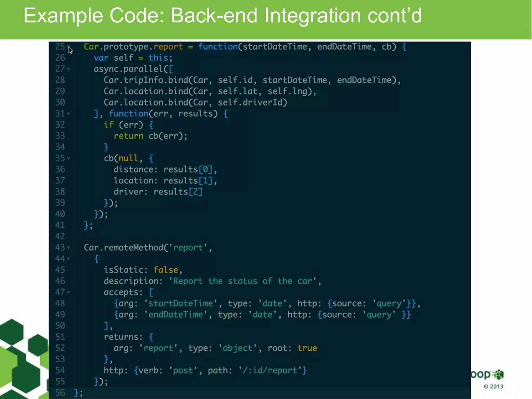Click the slide title 'Example Code: Back-end Integration cont'd'

tap(223, 16)
